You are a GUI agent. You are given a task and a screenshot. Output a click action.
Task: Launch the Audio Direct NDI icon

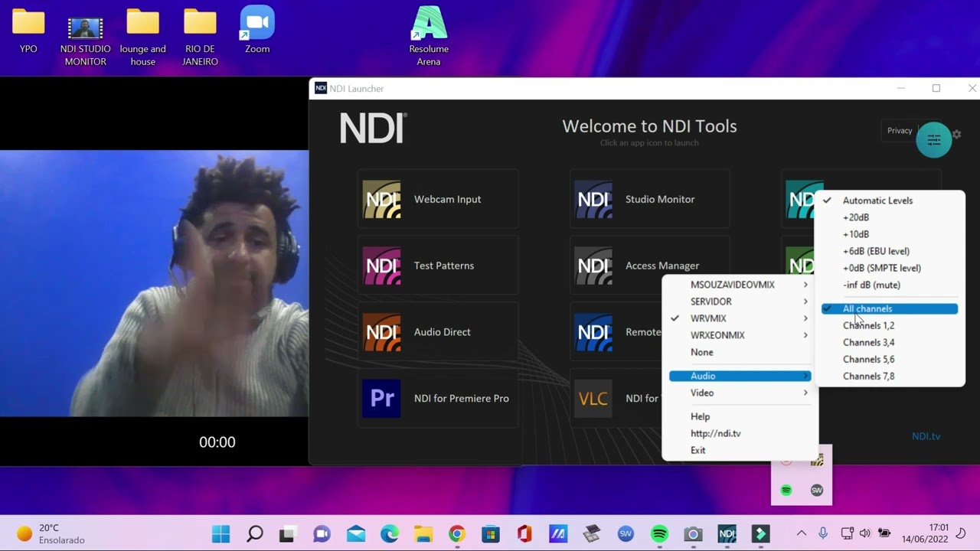[381, 332]
